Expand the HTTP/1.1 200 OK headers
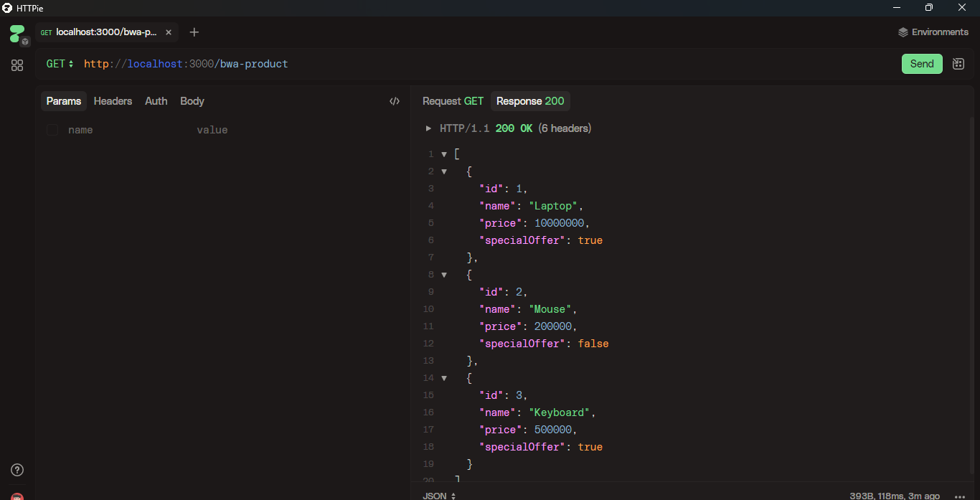This screenshot has width=980, height=500. click(428, 128)
